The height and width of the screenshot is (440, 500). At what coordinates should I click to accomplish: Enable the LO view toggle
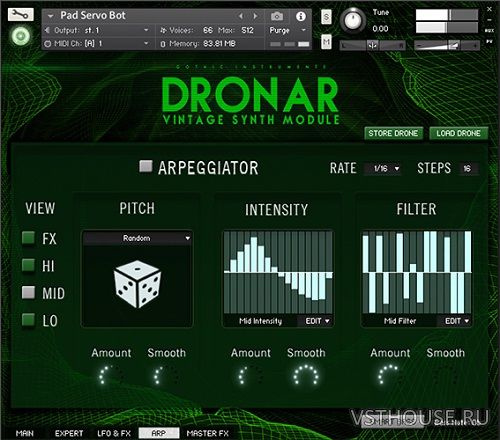pos(28,320)
